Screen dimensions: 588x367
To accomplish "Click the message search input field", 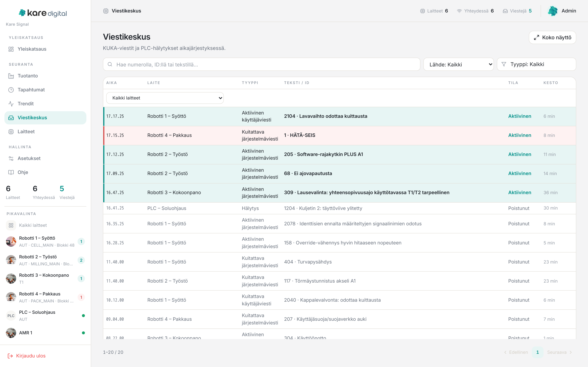I will point(261,64).
